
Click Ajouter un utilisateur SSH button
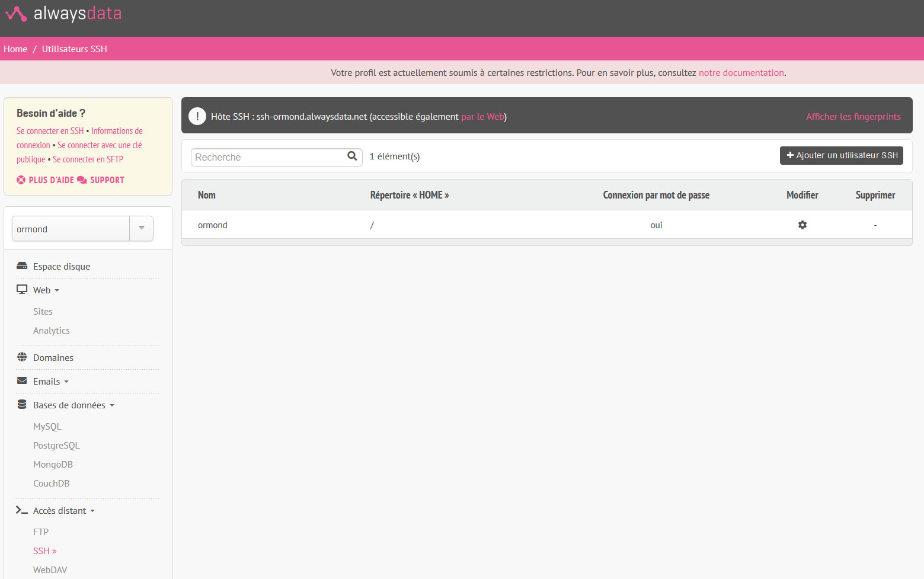(x=841, y=155)
